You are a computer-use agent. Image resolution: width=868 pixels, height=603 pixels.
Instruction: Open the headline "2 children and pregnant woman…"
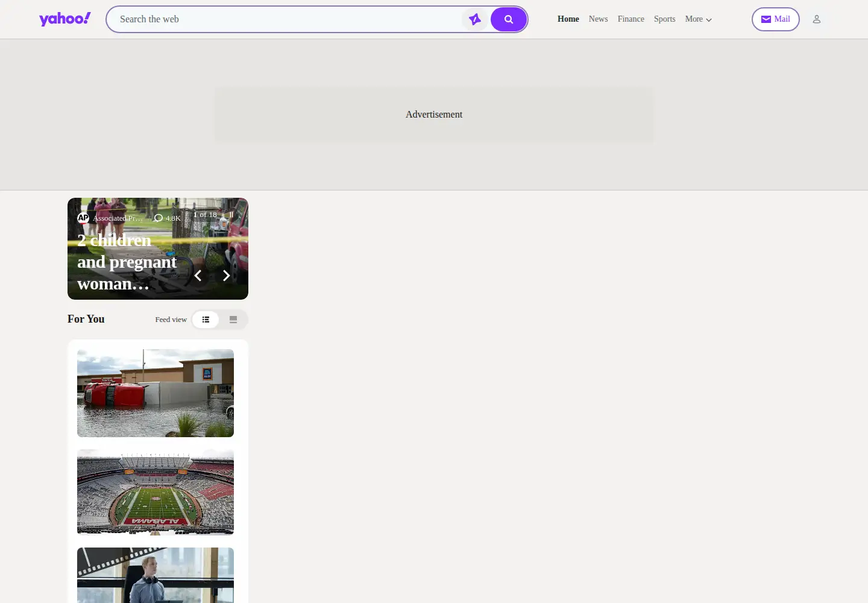point(127,262)
